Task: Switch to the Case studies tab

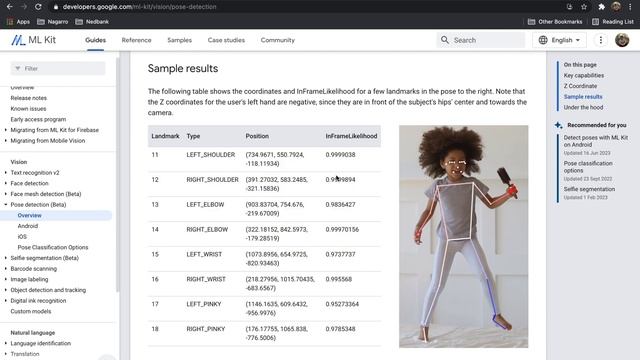Action: [x=226, y=40]
